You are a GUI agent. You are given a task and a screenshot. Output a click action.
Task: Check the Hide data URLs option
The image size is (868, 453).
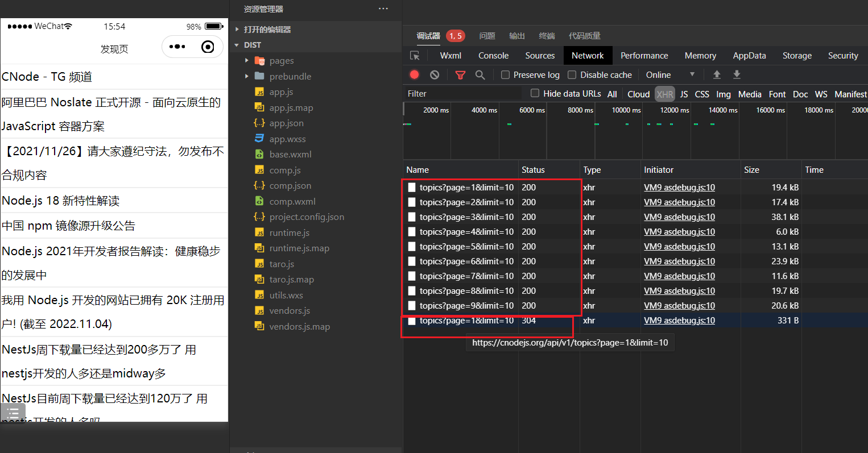pyautogui.click(x=535, y=93)
